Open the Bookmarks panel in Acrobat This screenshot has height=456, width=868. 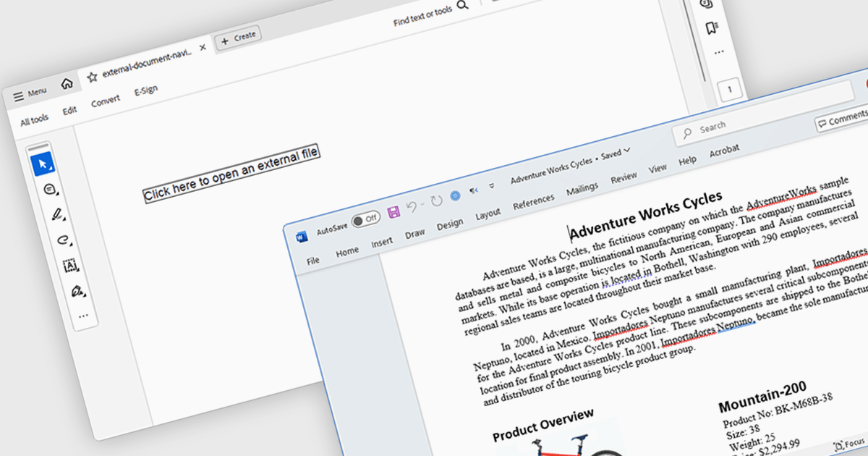[712, 28]
